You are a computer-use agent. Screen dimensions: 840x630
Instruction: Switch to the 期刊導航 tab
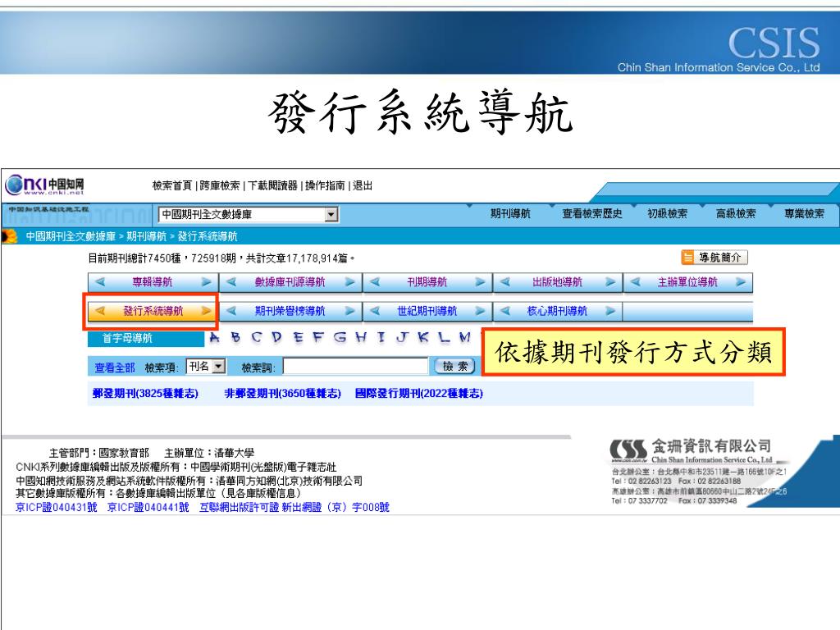coord(510,214)
